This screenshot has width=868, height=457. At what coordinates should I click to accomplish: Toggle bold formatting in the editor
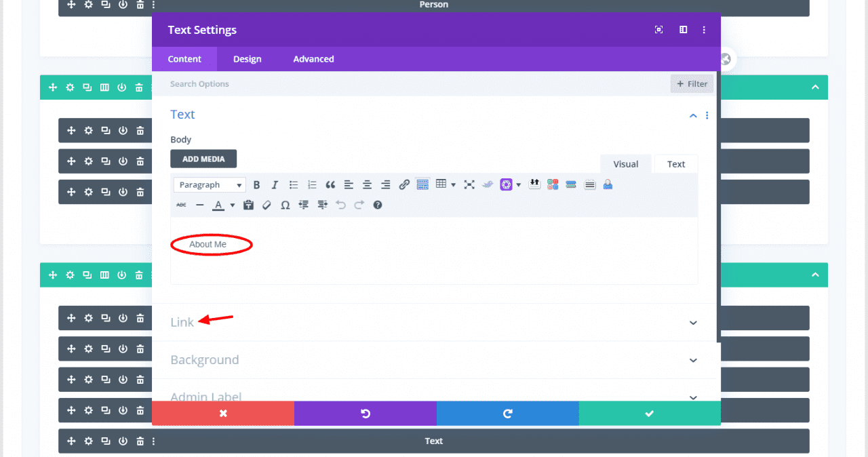tap(256, 184)
